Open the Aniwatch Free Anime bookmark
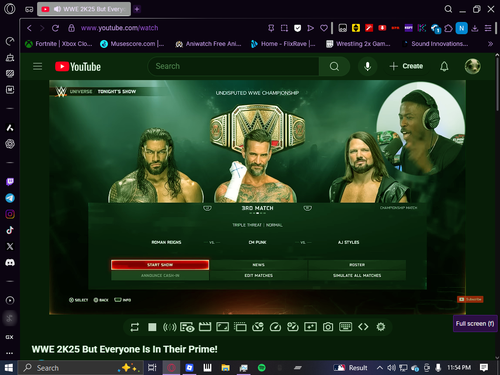The width and height of the screenshot is (500, 375). click(208, 44)
